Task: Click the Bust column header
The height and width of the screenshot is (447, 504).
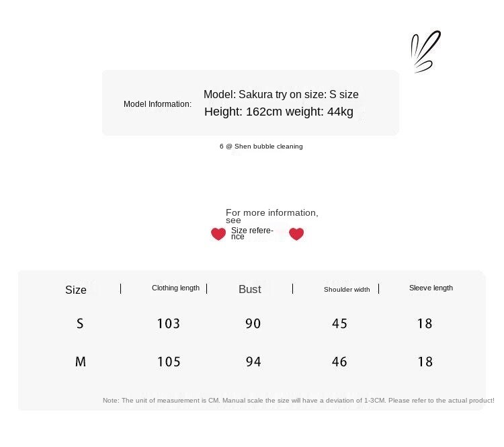Action: tap(250, 289)
